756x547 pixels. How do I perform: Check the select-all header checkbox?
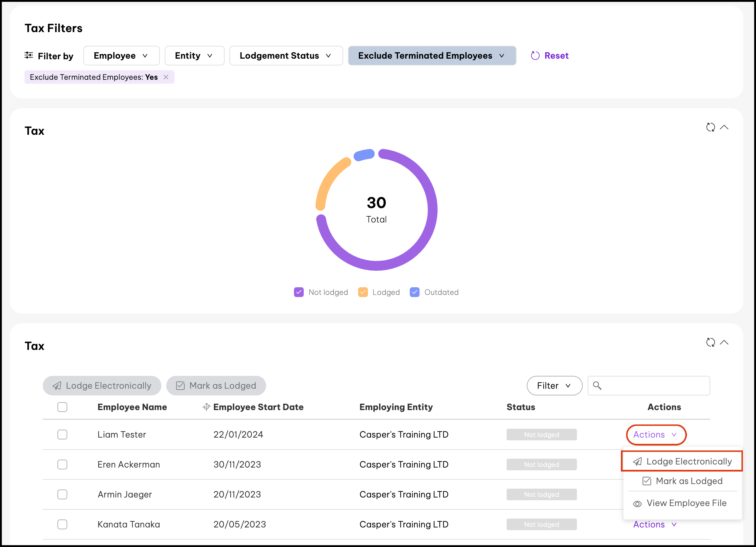click(x=62, y=407)
